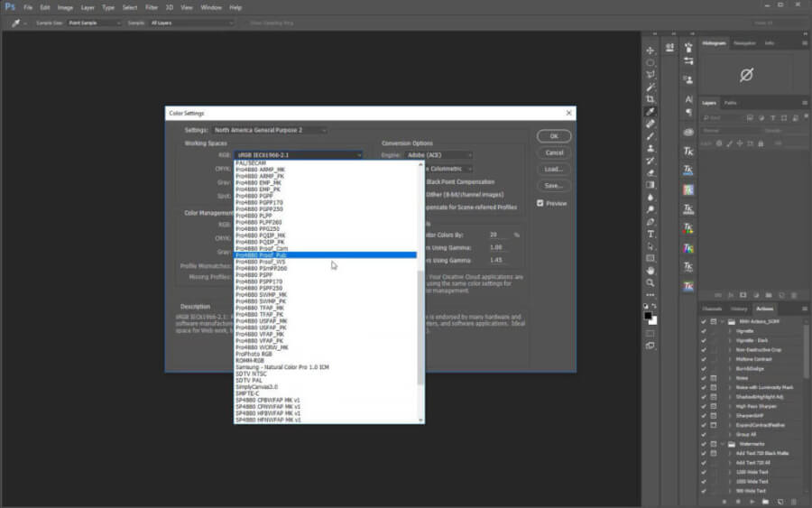Viewport: 812px width, 508px height.
Task: Select the Brush tool
Action: [650, 136]
